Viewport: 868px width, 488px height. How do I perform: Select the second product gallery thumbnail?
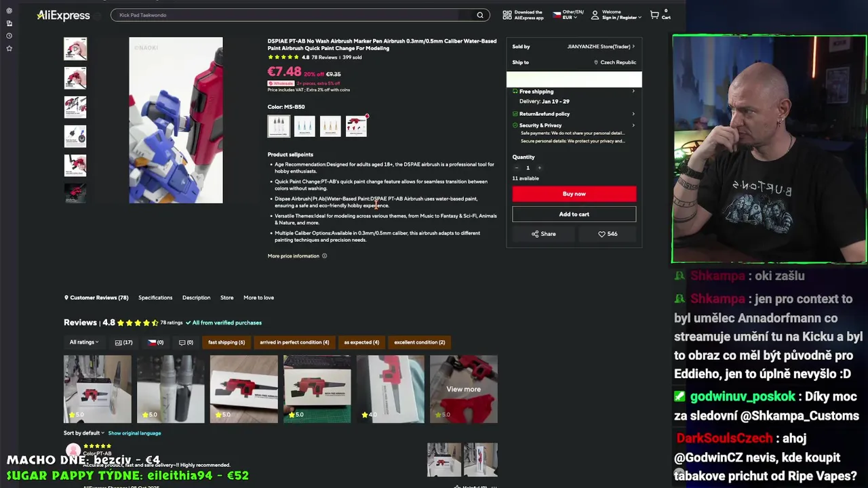[75, 78]
